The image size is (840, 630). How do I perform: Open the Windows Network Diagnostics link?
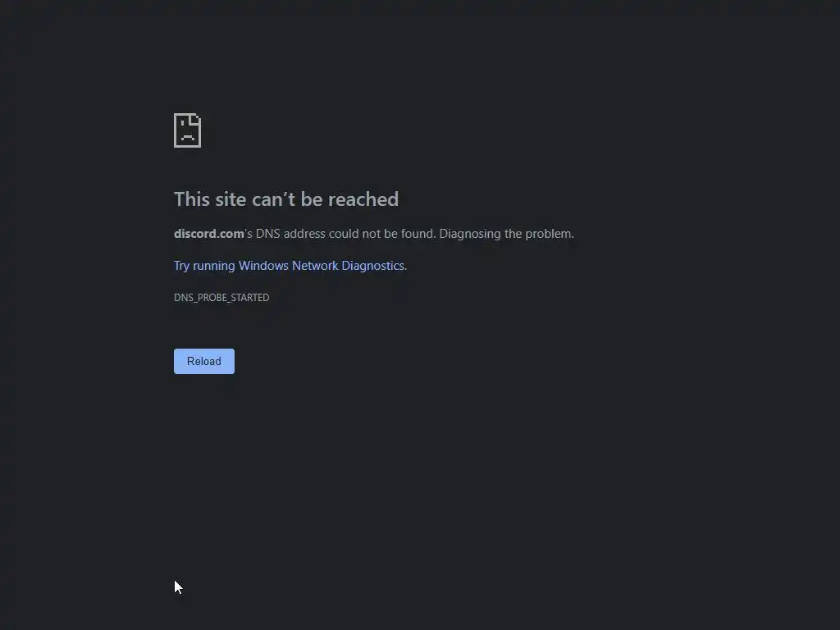290,266
